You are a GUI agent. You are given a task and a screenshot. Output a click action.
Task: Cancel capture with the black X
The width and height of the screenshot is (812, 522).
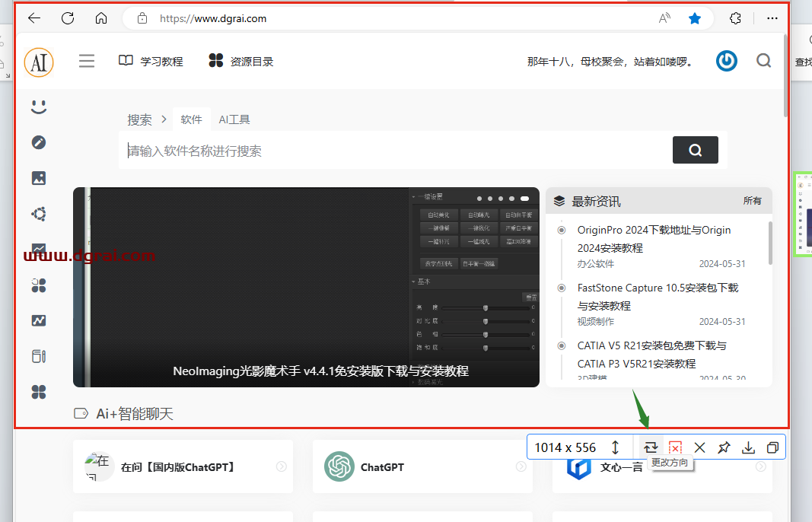click(x=699, y=447)
